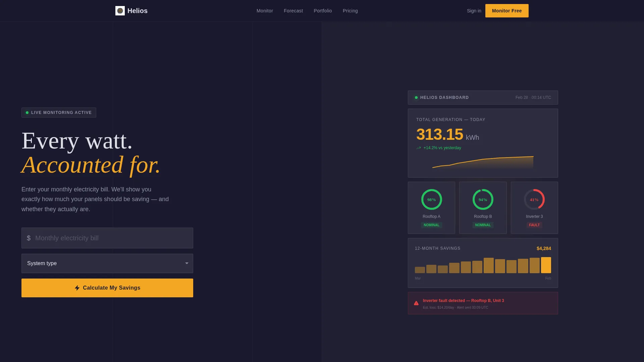Click the NOMINAL badge under Rooftop B
This screenshot has height=362, width=644.
click(483, 225)
